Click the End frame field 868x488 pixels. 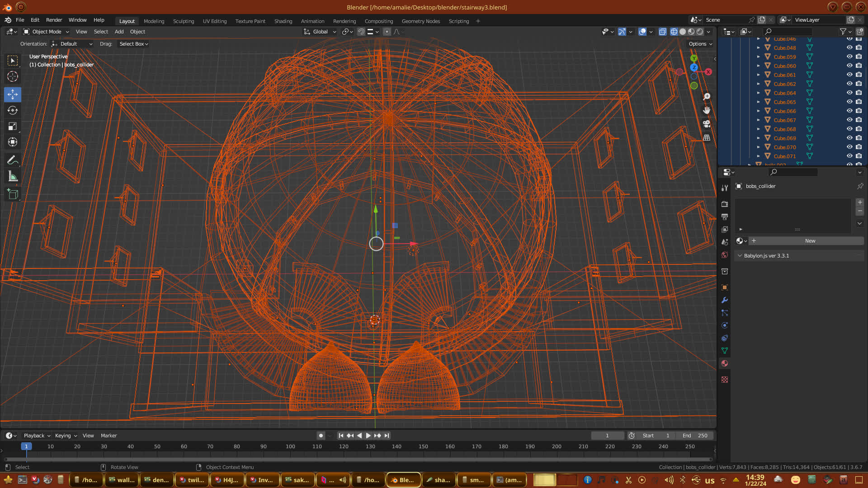coord(695,436)
